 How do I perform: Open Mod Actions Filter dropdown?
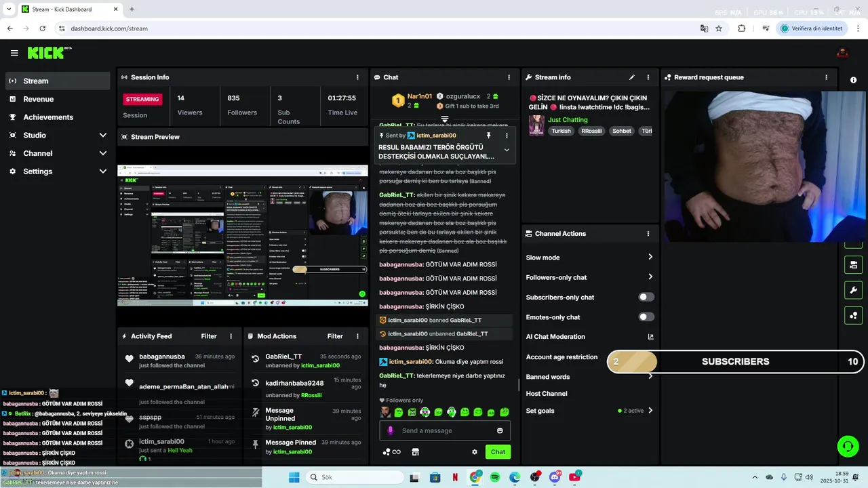click(x=335, y=336)
